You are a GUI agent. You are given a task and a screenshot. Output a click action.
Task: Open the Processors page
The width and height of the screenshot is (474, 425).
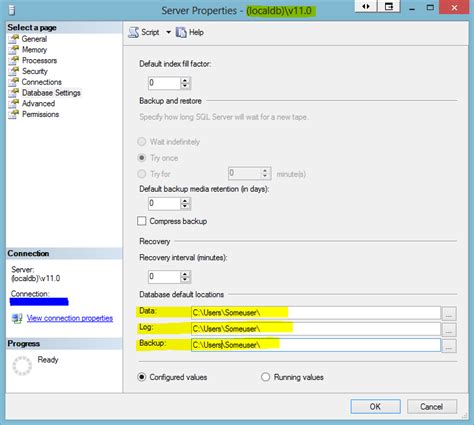(x=39, y=60)
